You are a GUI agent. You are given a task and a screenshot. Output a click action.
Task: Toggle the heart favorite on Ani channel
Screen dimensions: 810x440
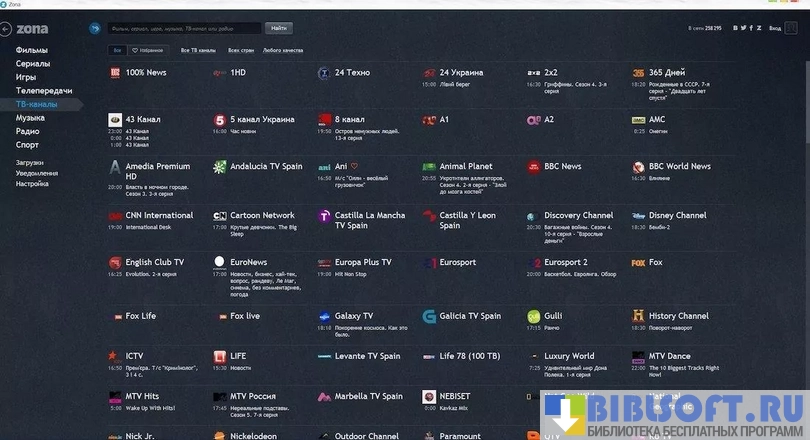354,167
